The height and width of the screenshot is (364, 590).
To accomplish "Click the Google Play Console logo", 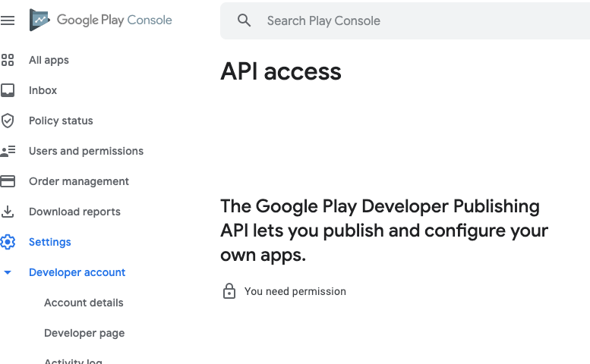I will pyautogui.click(x=39, y=20).
